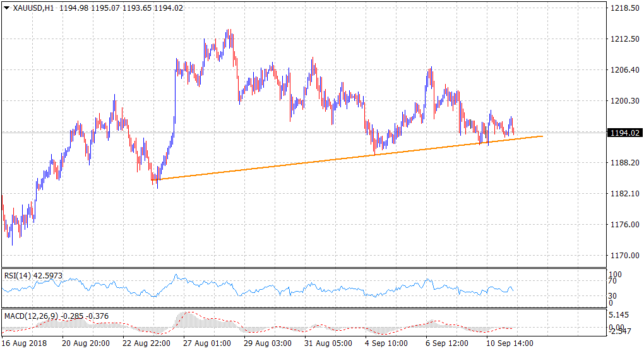This screenshot has height=351, width=644.
Task: Click the arrow icon beside XAUUSD,H1
Action: click(7, 7)
